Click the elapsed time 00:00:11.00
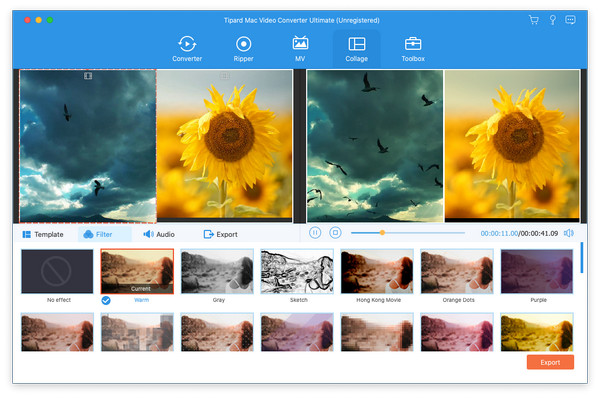 [499, 233]
